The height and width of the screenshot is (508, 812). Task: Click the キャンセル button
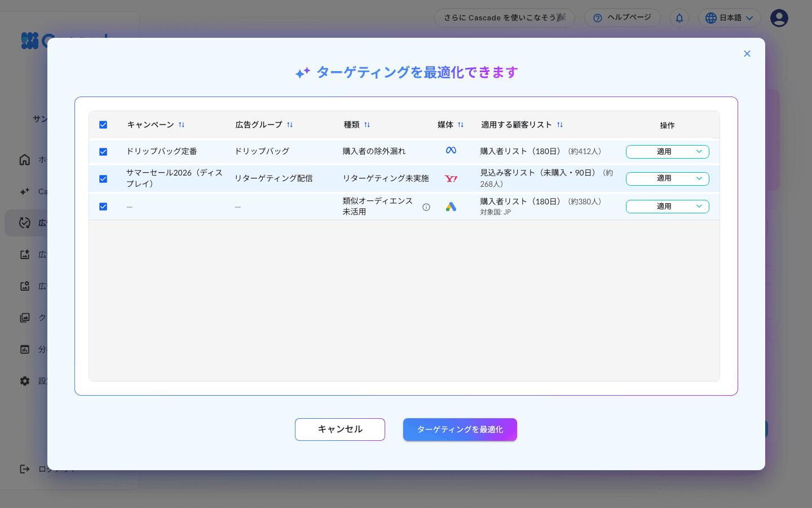coord(340,430)
